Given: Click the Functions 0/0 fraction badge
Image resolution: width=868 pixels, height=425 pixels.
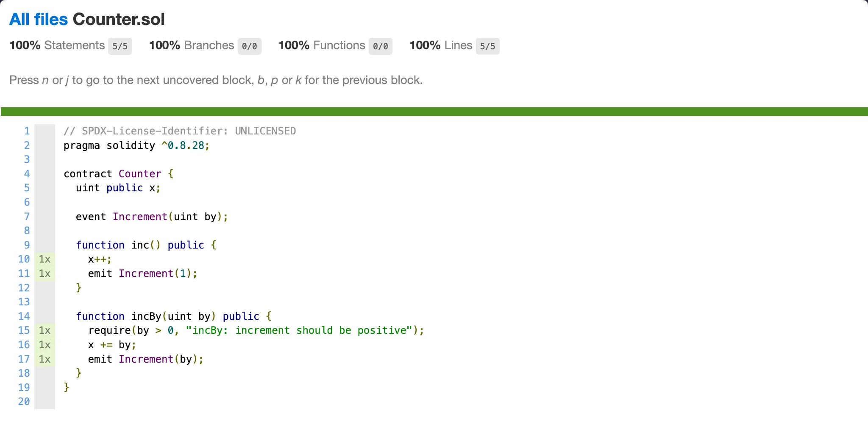Looking at the screenshot, I should tap(380, 46).
